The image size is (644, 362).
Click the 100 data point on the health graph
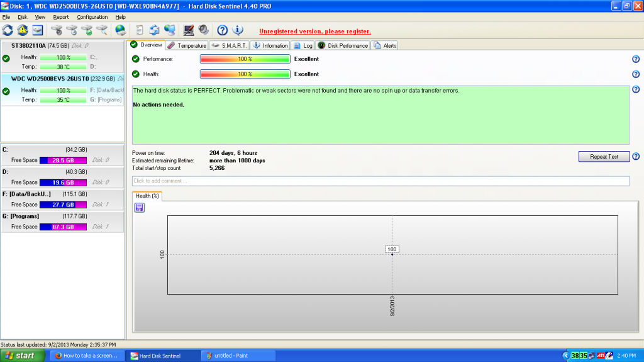point(392,254)
